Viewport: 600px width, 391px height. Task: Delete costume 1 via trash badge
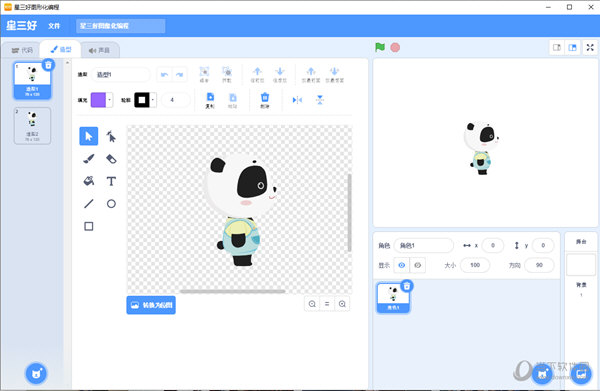click(48, 65)
